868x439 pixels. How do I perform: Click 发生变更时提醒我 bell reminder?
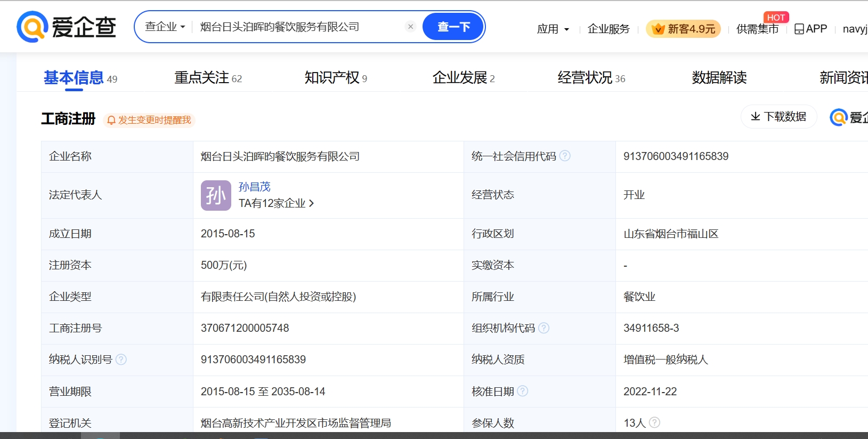point(149,120)
